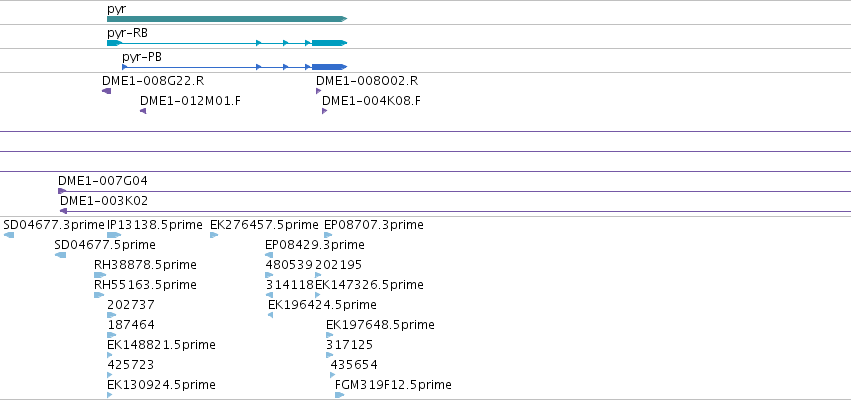Click the EK276457.5prime arrow glyph
Image resolution: width=851 pixels, height=400 pixels.
coord(214,235)
